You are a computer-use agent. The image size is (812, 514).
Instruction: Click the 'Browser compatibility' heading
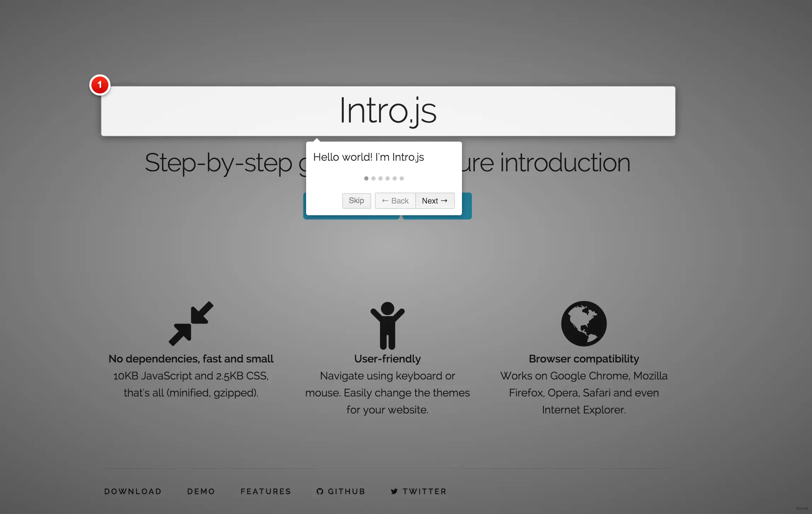click(x=584, y=359)
